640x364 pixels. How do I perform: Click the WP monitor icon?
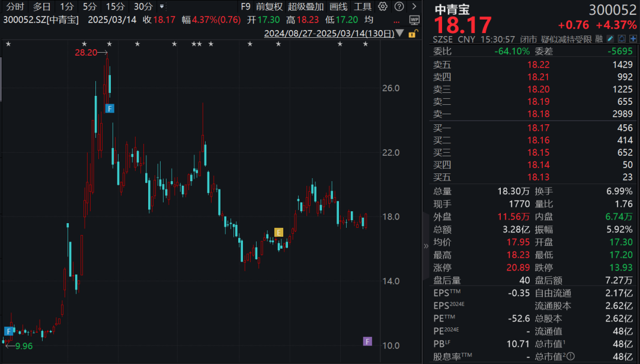(x=414, y=20)
